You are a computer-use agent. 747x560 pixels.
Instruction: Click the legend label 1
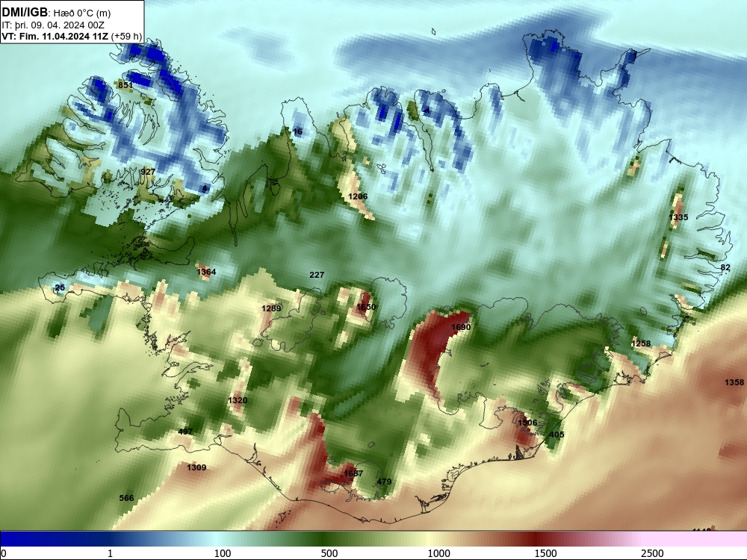[x=110, y=553]
